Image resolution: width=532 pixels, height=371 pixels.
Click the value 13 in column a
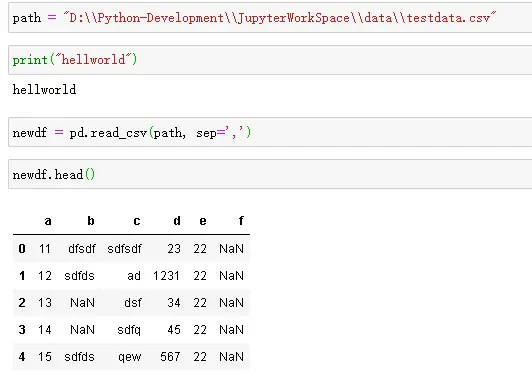45,303
